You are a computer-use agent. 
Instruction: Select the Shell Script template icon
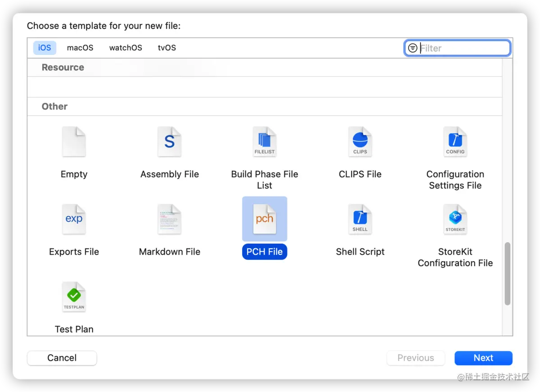(360, 219)
